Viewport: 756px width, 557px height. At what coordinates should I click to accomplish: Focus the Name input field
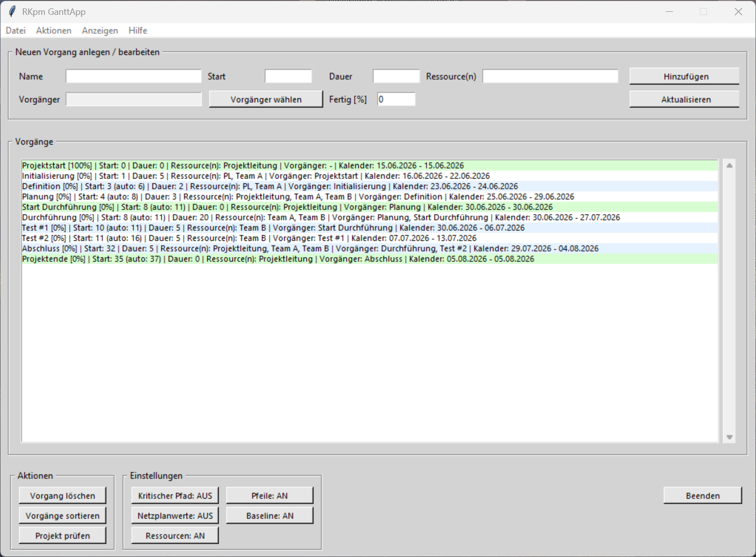pyautogui.click(x=134, y=76)
